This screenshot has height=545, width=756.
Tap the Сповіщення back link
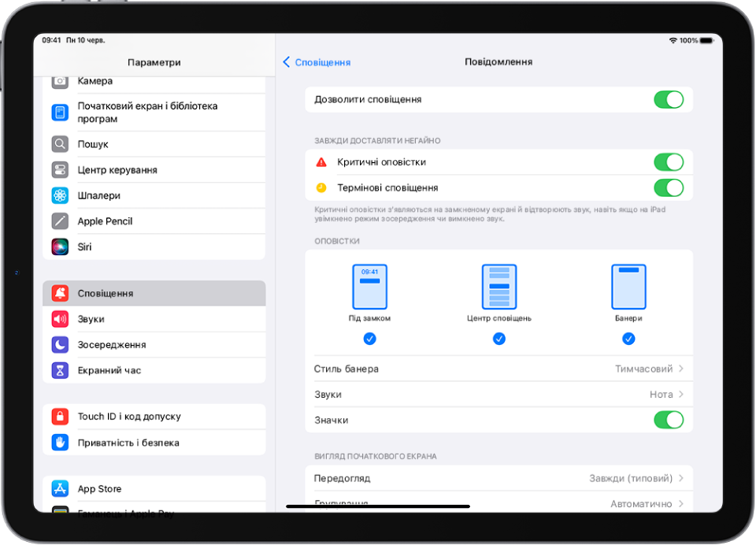(x=323, y=62)
